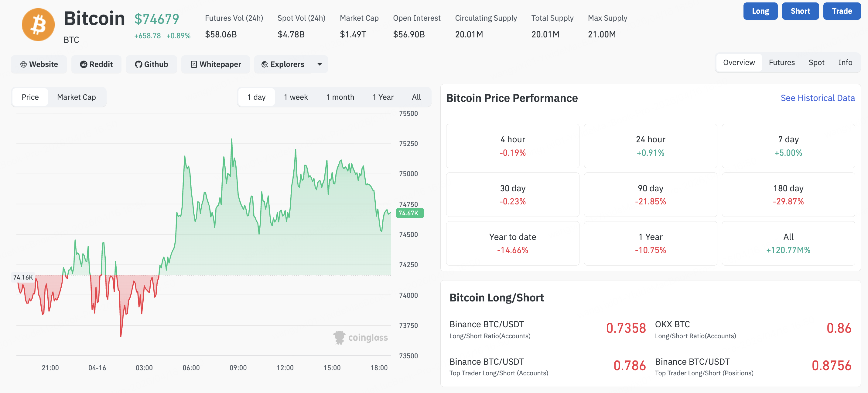Expand the Explorers dropdown arrow
This screenshot has height=393, width=868.
point(319,64)
